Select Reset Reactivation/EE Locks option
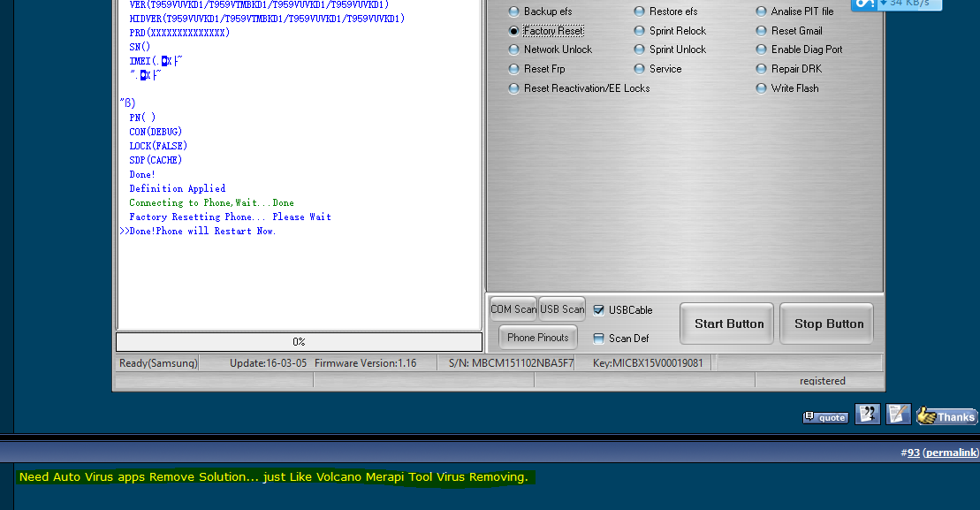Image resolution: width=980 pixels, height=510 pixels. (513, 88)
